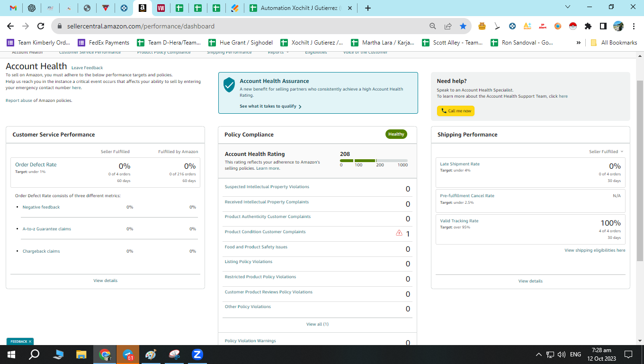Open Customer Product Reviews Policy Violations
This screenshot has height=364, width=644.
click(x=268, y=292)
